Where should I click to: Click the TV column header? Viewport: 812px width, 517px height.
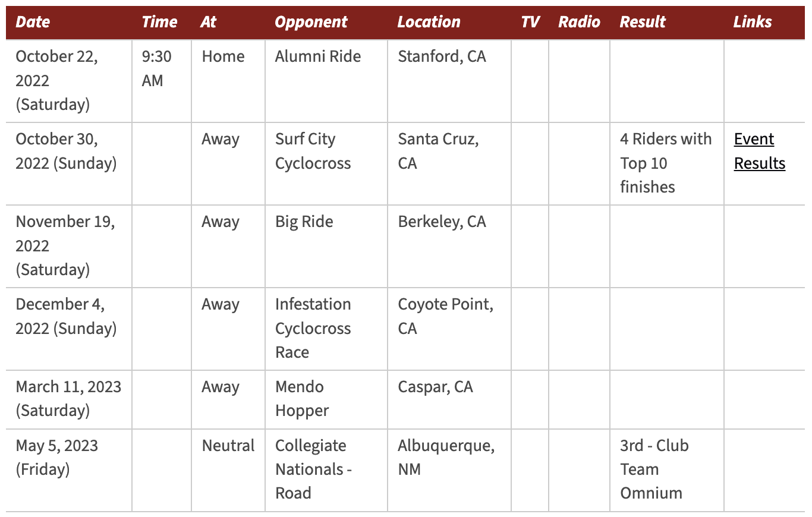pos(530,22)
